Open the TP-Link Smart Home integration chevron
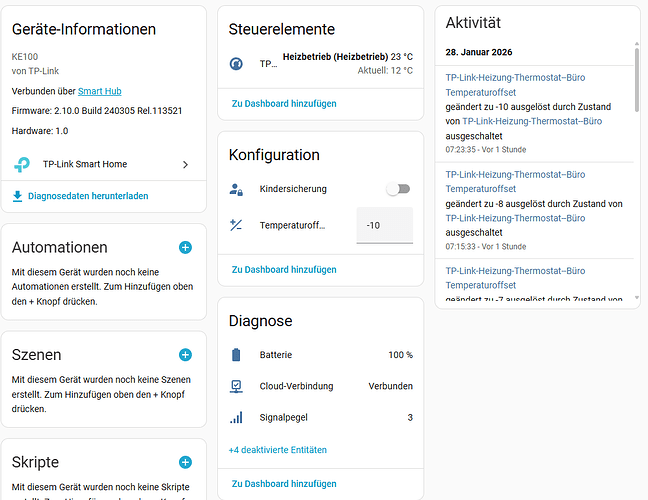 [186, 164]
